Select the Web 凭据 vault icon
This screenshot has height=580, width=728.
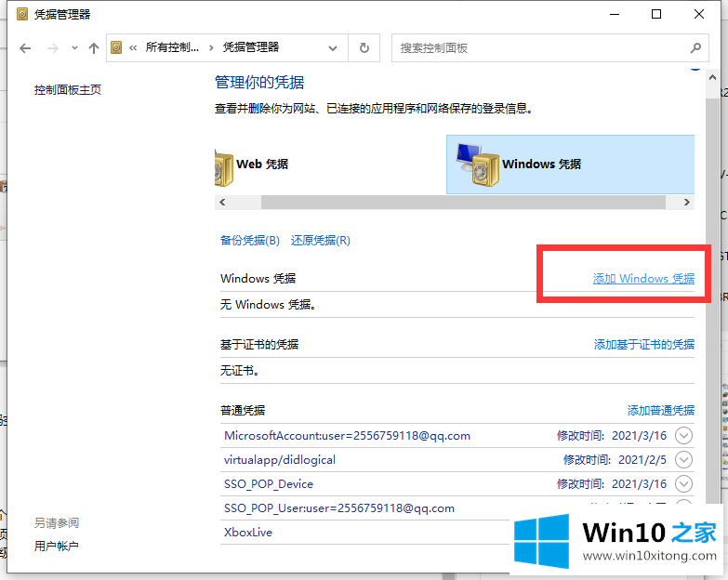coord(223,165)
